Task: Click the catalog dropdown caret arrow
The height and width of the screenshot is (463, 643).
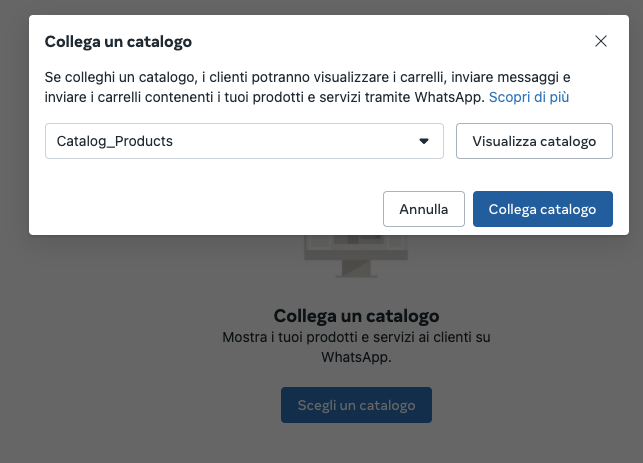Action: point(423,141)
